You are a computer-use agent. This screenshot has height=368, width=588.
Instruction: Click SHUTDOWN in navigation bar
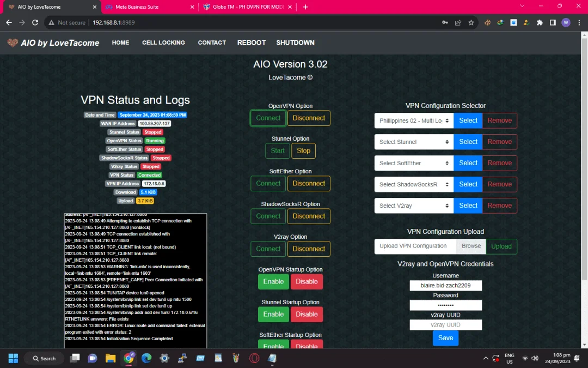[x=296, y=43]
